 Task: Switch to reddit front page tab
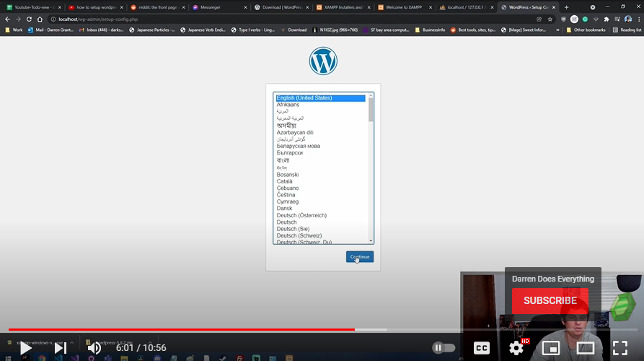click(x=157, y=7)
